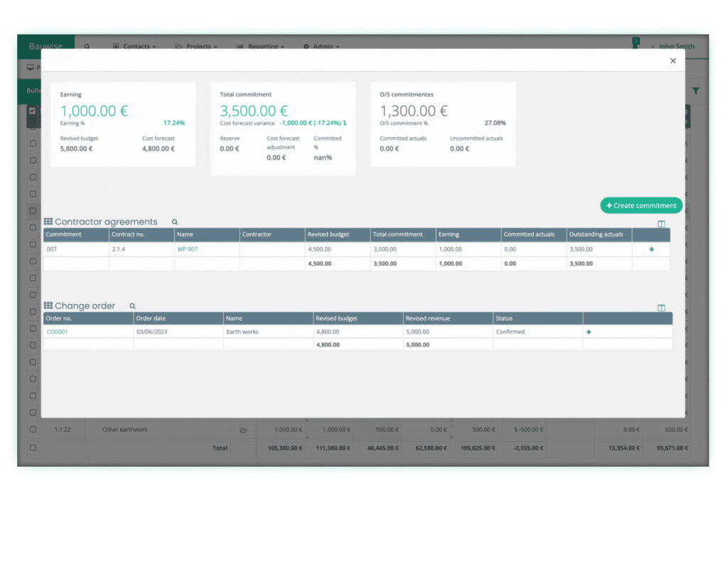This screenshot has height=569, width=728.
Task: Open folder icon in Other earthwork row
Action: click(243, 430)
